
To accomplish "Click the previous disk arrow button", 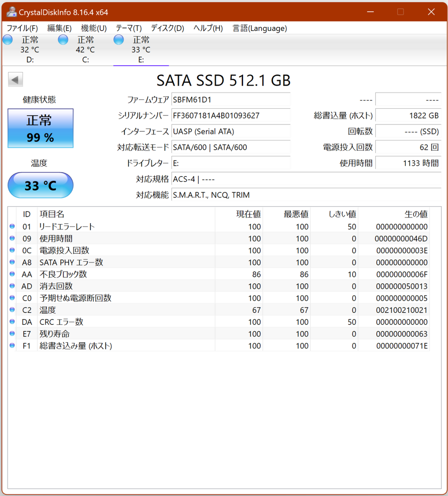I will 15,79.
